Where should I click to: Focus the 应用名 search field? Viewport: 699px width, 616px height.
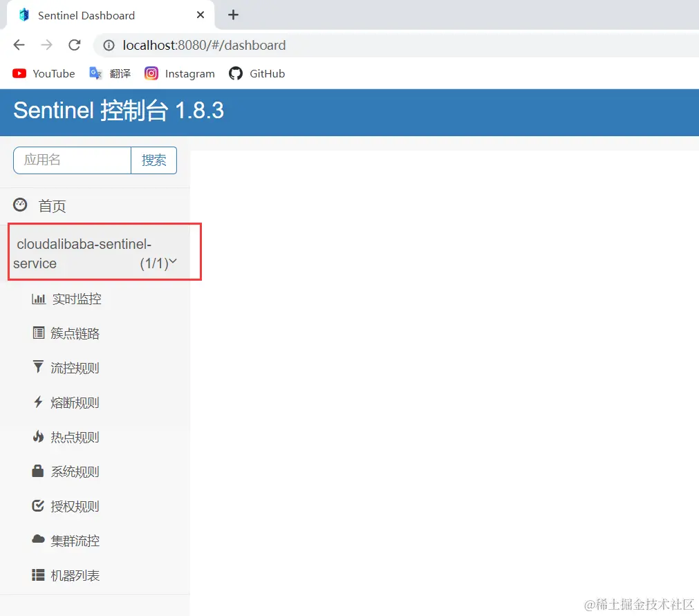pyautogui.click(x=72, y=160)
